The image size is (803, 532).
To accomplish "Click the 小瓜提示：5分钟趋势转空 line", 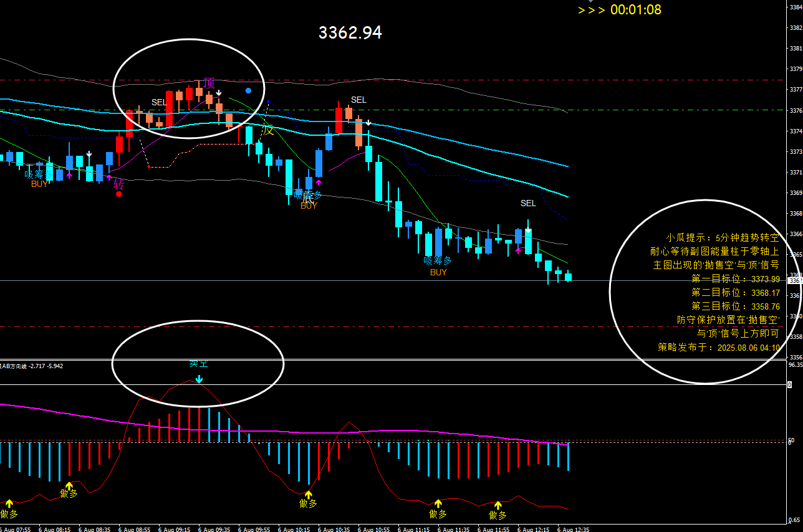I will pos(723,237).
